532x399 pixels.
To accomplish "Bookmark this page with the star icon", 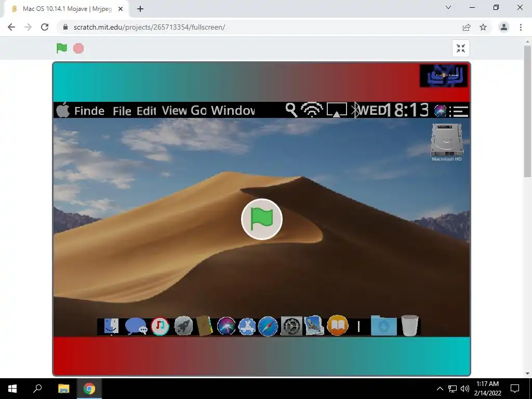I will click(x=483, y=27).
